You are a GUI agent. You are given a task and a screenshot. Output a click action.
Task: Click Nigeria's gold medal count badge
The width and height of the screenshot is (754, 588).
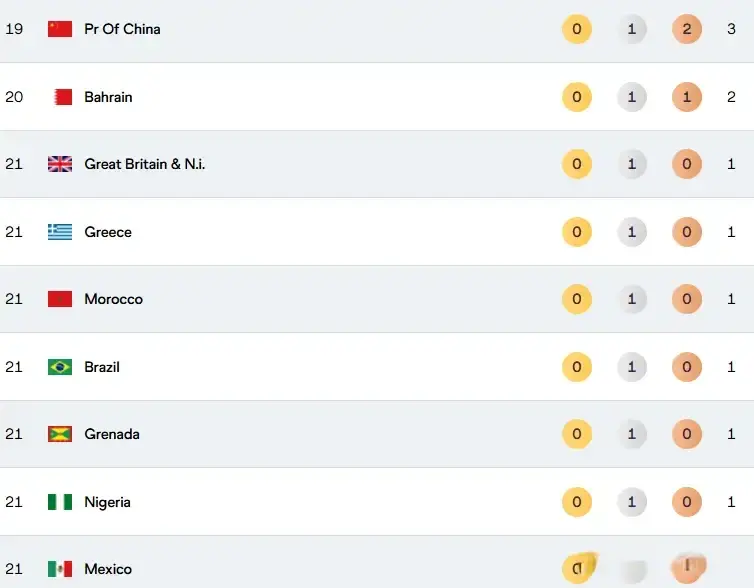pos(577,502)
